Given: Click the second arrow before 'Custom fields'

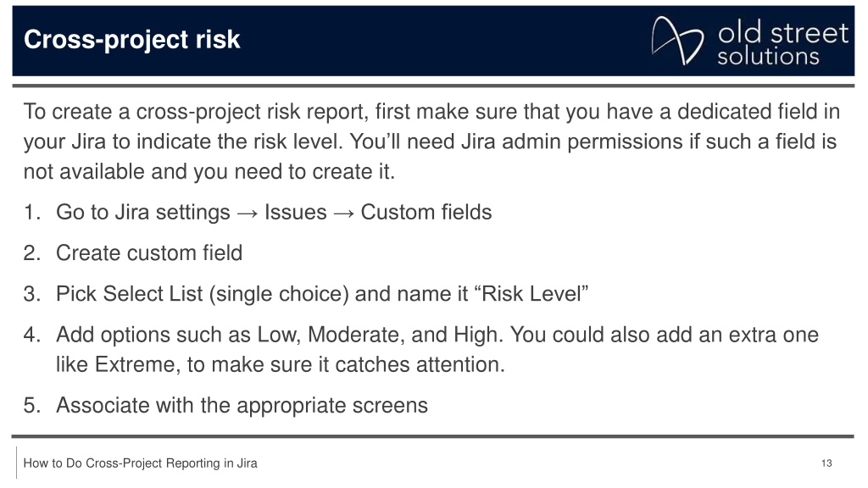Looking at the screenshot, I should tap(344, 213).
